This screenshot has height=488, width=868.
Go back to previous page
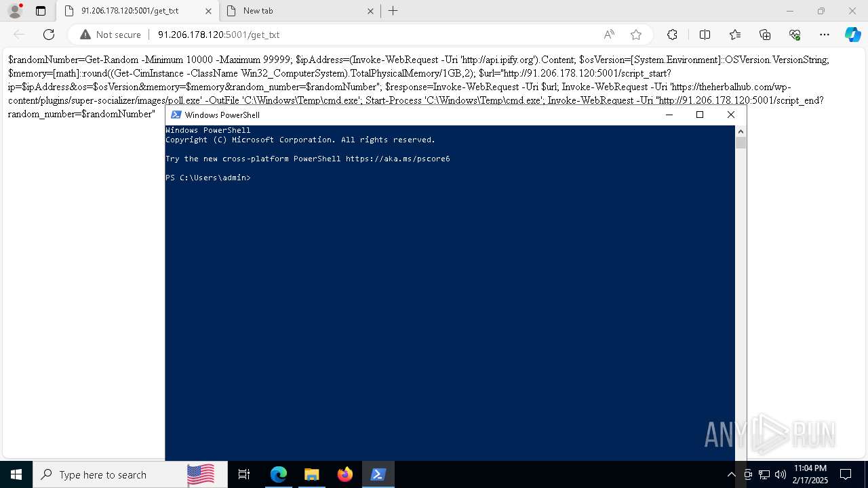tap(19, 35)
